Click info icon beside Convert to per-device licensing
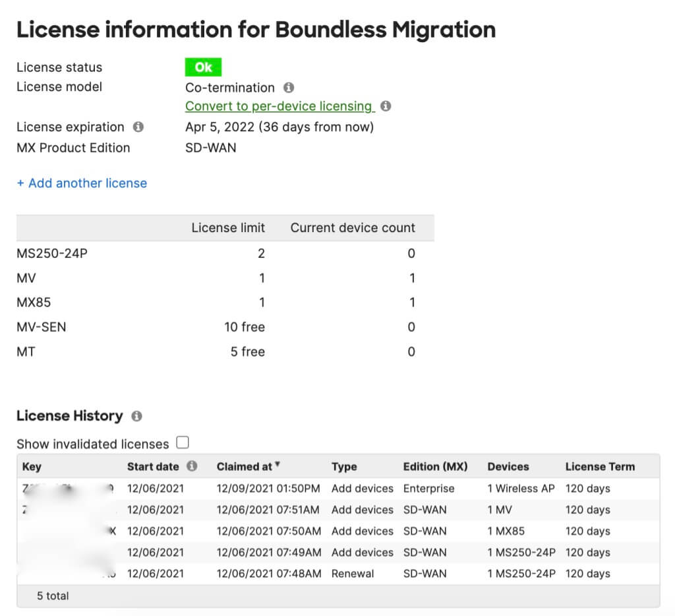 [386, 106]
